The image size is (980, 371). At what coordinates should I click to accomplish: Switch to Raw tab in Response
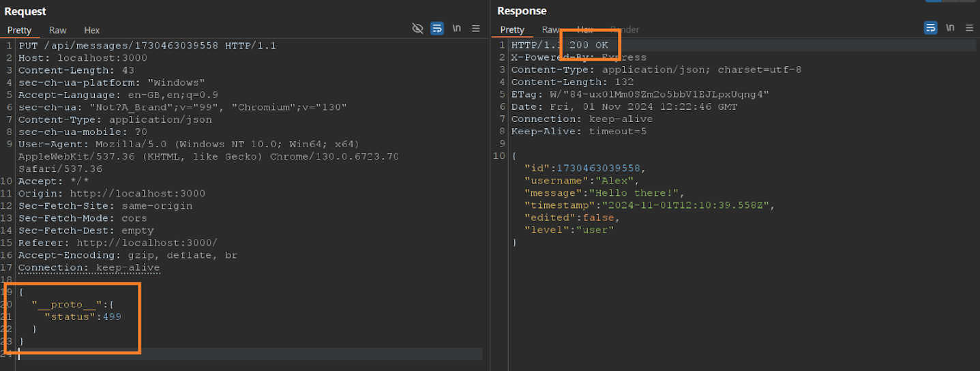pyautogui.click(x=550, y=30)
